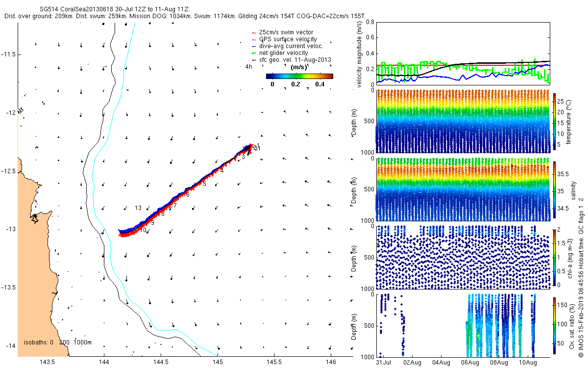588x368 pixels.
Task: Click the map latitude tick "-12"
Action: [x=11, y=113]
